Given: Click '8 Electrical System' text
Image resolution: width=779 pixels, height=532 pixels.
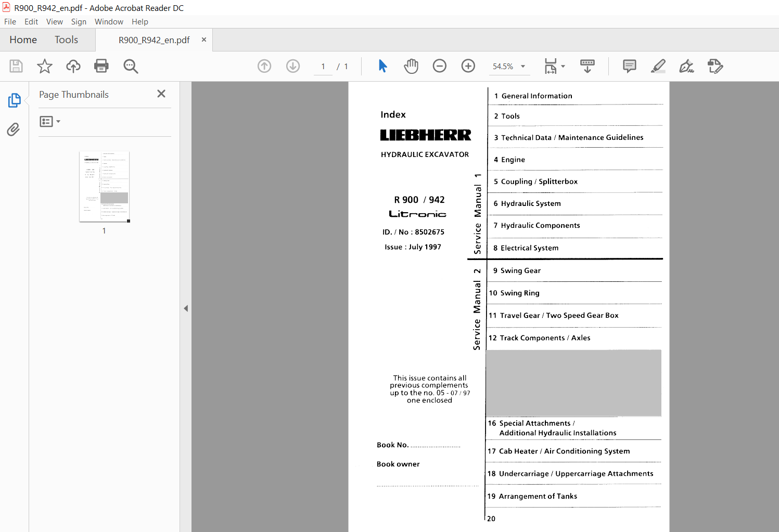Looking at the screenshot, I should (x=526, y=248).
